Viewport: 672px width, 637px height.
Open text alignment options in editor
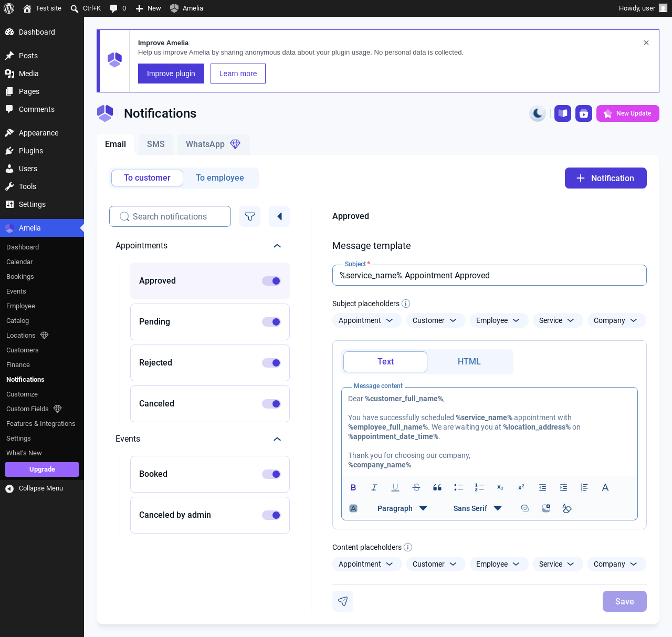584,487
